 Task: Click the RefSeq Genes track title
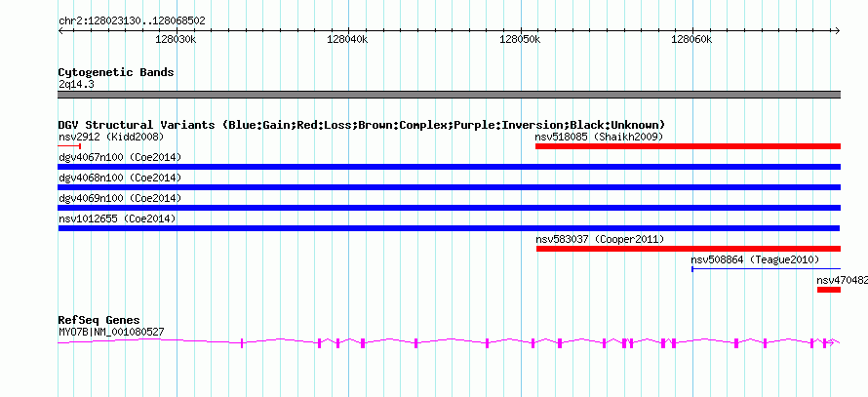click(x=99, y=320)
